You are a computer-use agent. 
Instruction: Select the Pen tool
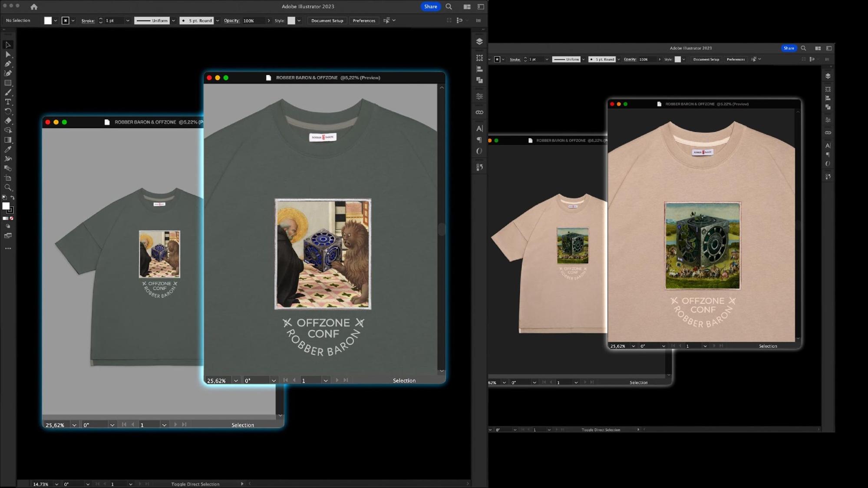click(8, 64)
